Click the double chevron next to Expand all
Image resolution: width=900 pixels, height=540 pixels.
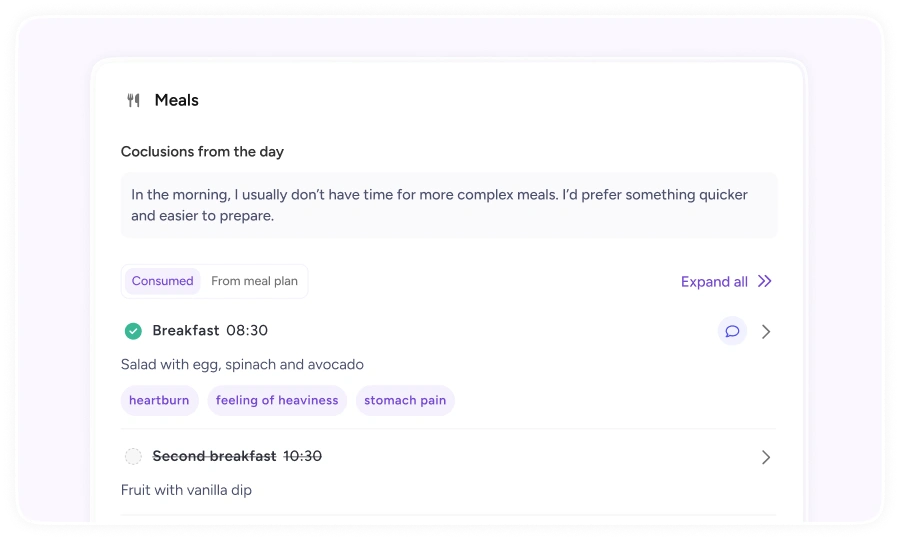(x=765, y=281)
